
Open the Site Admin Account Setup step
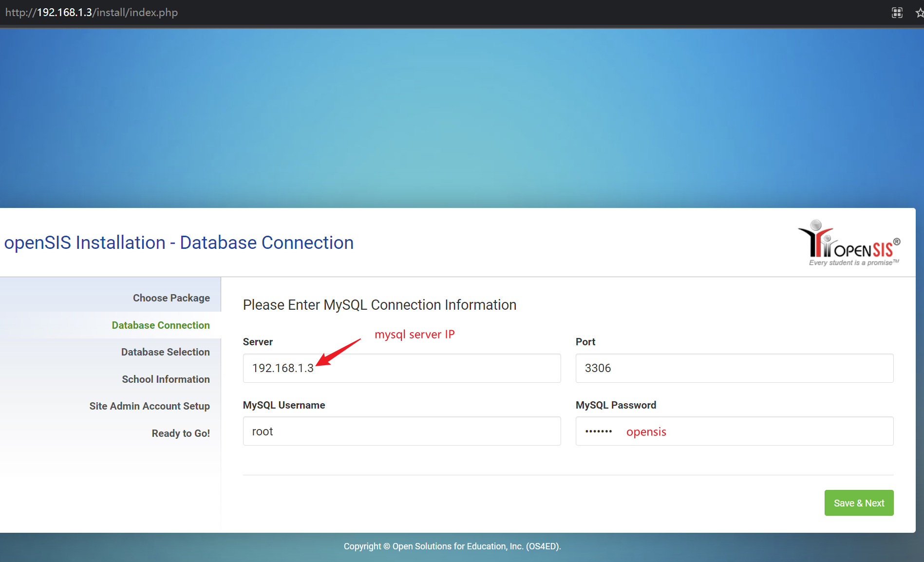point(150,406)
